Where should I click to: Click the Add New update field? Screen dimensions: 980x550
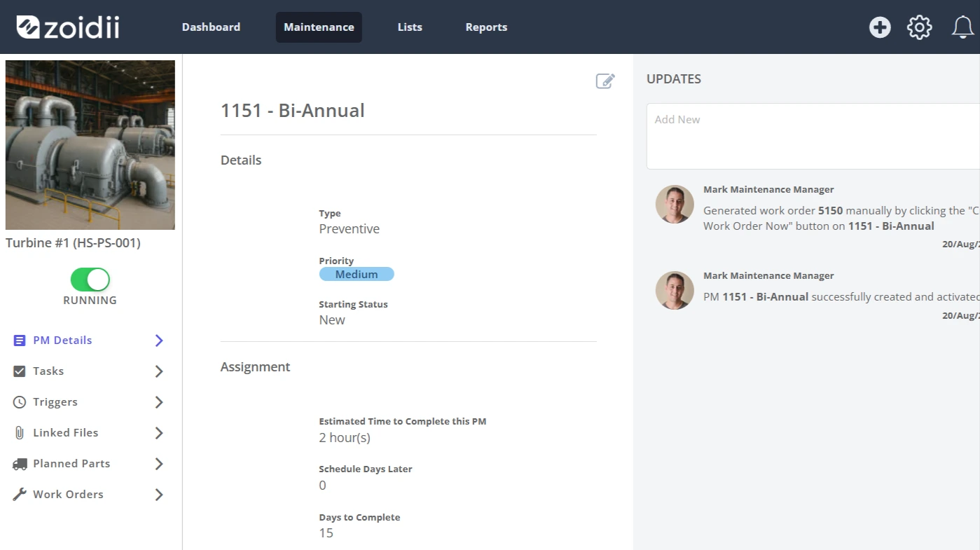[813, 136]
